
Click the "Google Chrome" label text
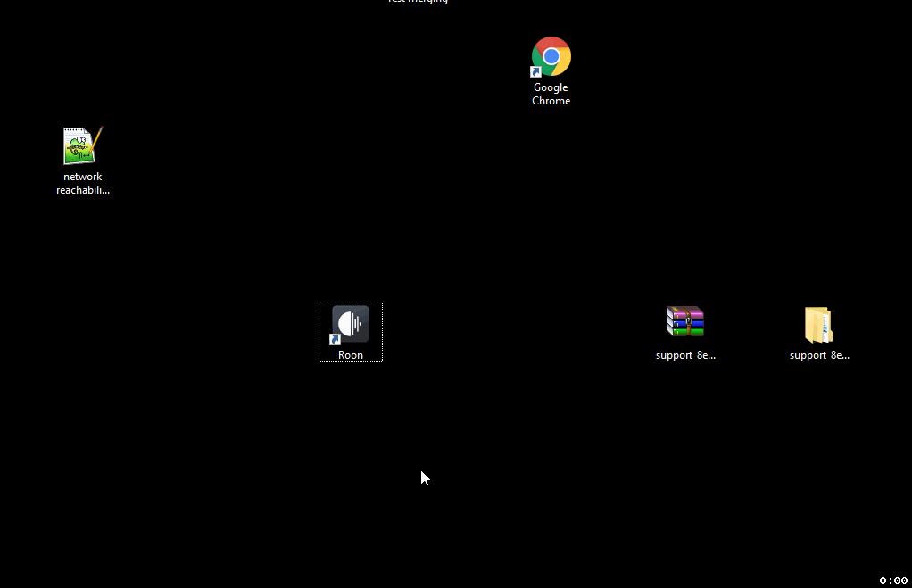click(551, 95)
